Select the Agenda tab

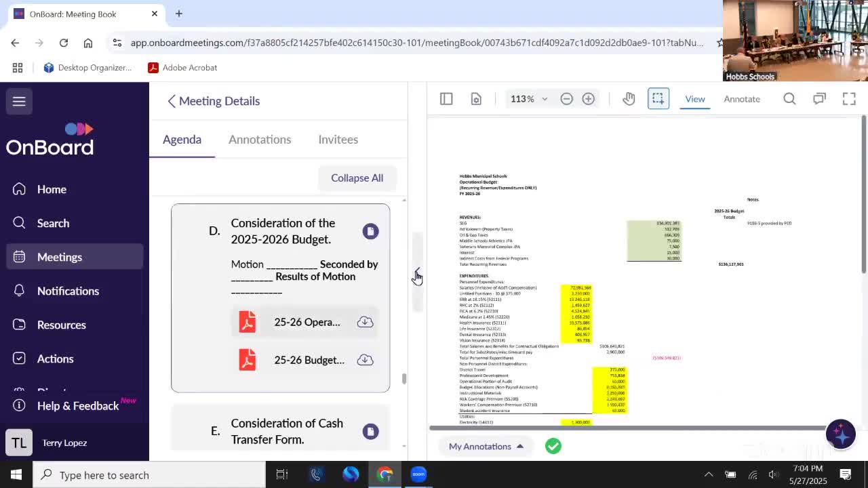point(182,140)
